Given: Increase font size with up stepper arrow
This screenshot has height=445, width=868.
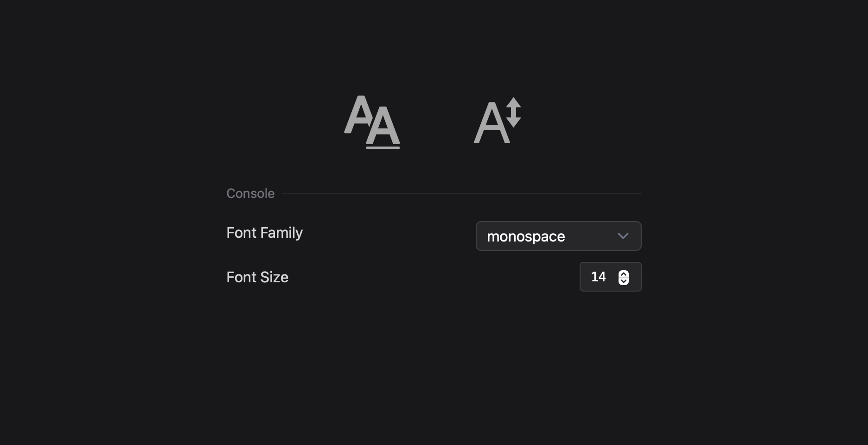Looking at the screenshot, I should (624, 273).
